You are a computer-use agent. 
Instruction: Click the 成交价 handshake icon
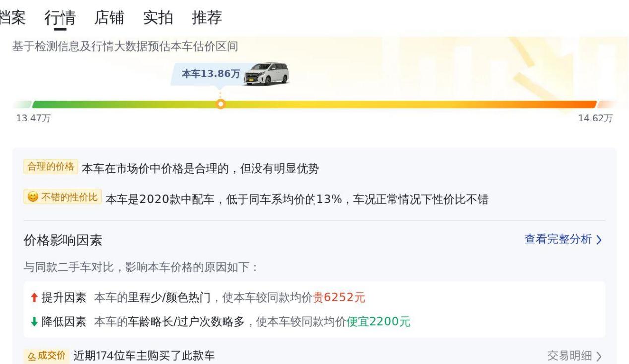tap(31, 356)
